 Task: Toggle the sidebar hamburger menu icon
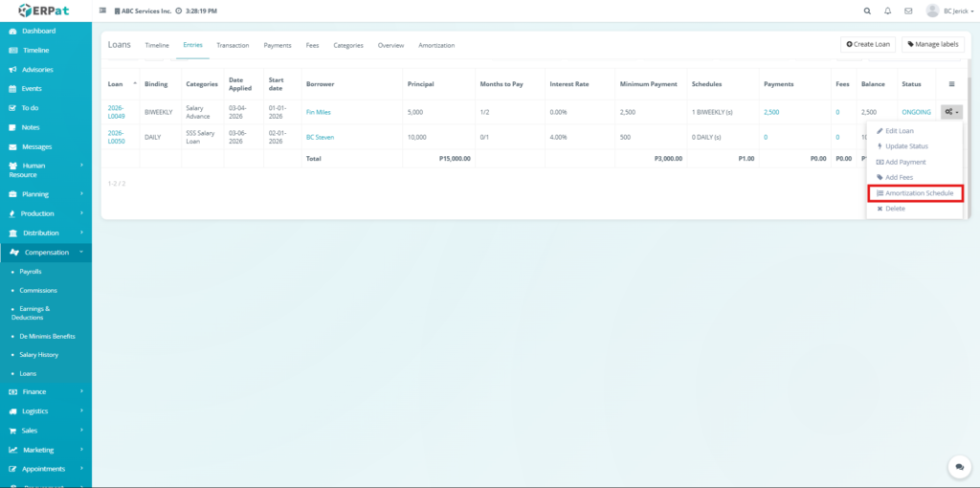[103, 11]
